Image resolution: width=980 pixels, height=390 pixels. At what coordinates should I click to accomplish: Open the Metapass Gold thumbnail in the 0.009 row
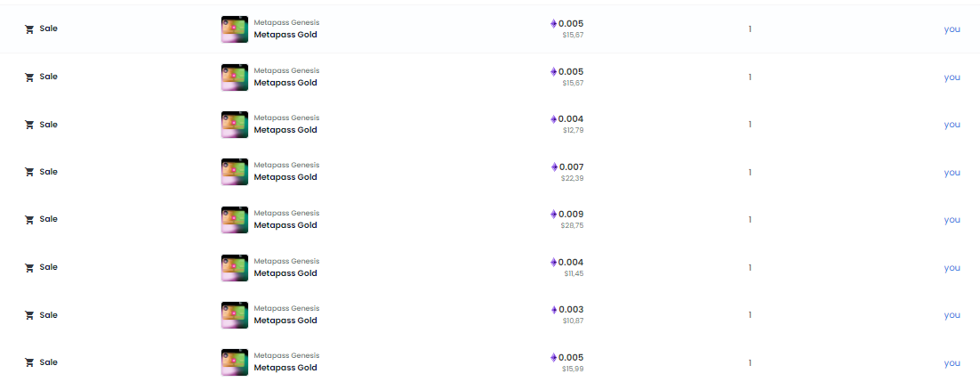tap(235, 220)
